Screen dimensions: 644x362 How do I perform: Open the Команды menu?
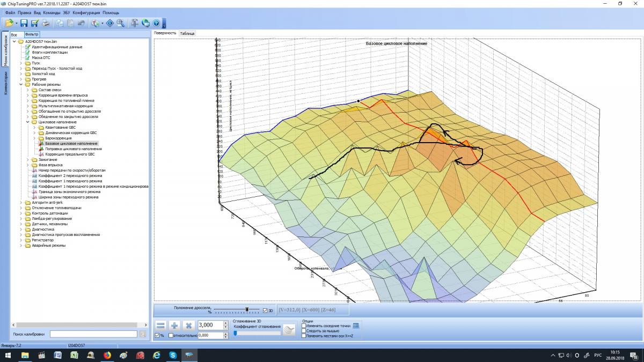pyautogui.click(x=52, y=12)
